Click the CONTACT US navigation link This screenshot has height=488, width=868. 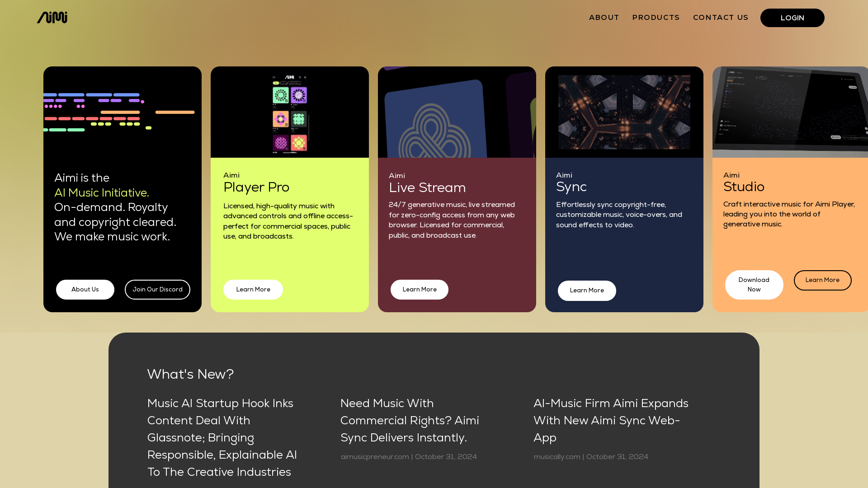click(x=721, y=17)
